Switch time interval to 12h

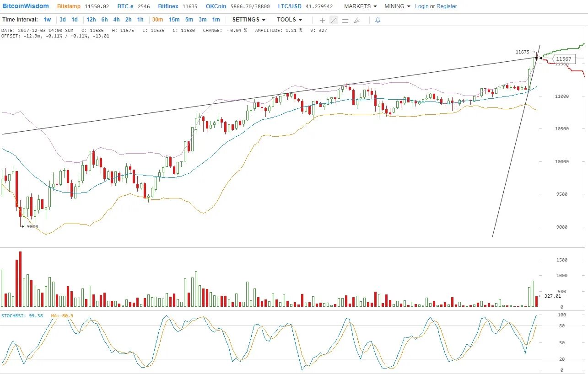[91, 20]
